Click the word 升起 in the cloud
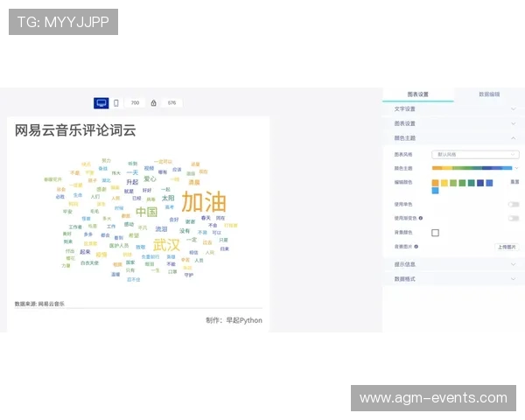 132,182
